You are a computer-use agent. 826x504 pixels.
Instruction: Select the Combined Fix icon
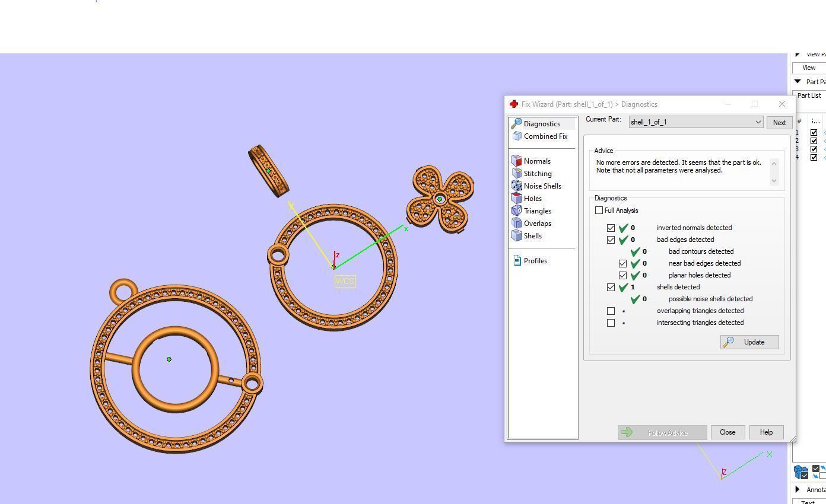click(516, 136)
